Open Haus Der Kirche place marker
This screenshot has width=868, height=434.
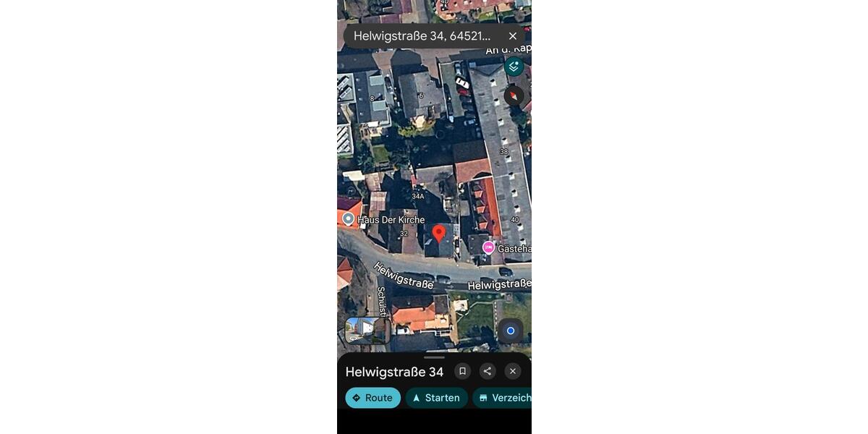tap(349, 218)
